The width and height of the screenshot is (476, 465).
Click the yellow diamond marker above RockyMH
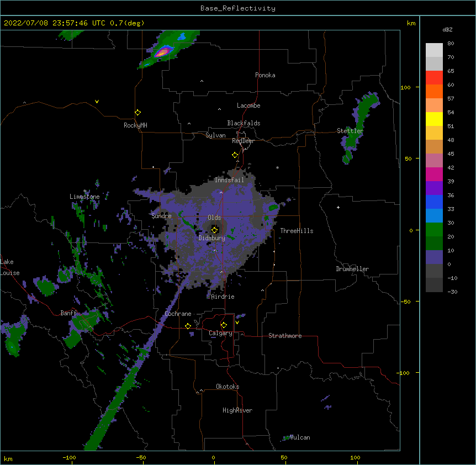[x=137, y=113]
